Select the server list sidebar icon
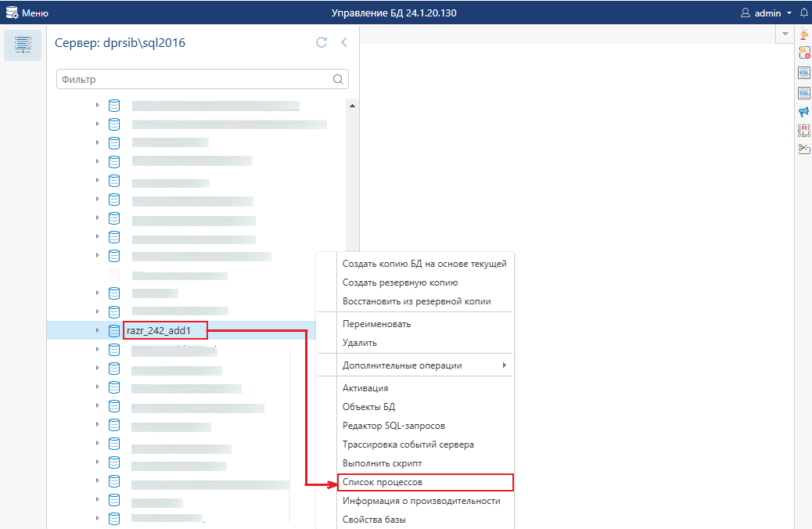The width and height of the screenshot is (812, 529). 23,45
